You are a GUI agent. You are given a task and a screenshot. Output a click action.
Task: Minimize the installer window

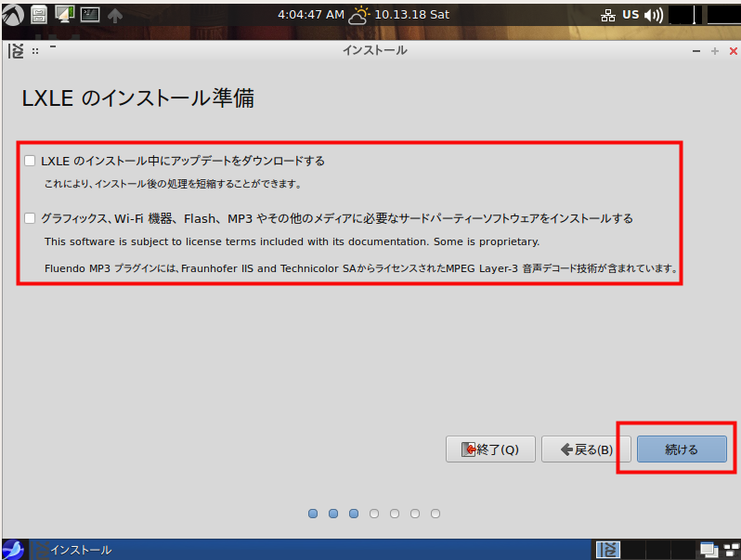coord(696,51)
